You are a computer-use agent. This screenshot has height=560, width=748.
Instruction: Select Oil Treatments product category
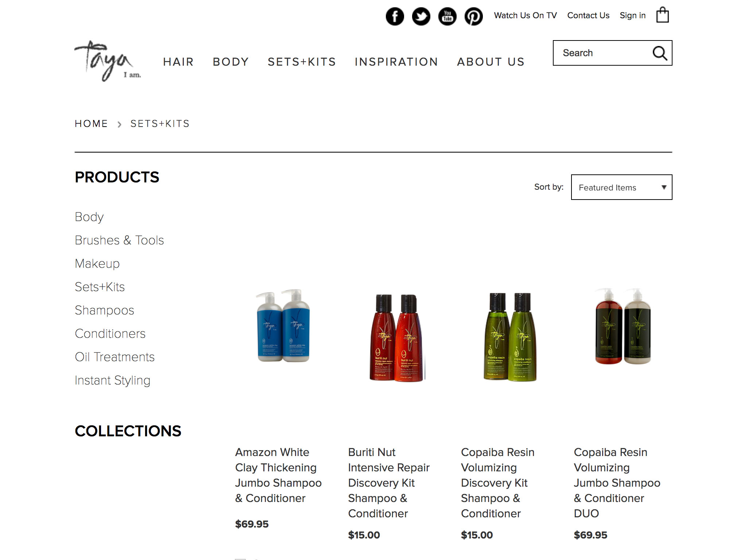coord(115,357)
